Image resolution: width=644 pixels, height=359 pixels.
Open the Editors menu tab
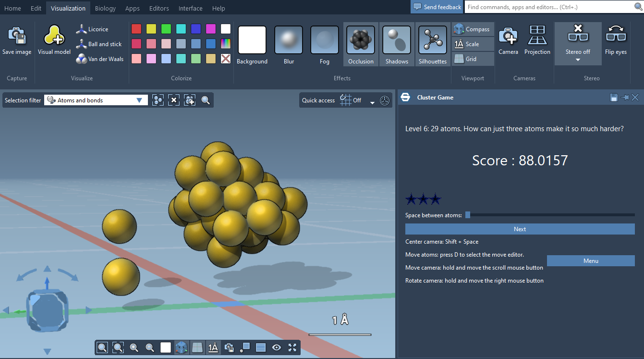159,8
